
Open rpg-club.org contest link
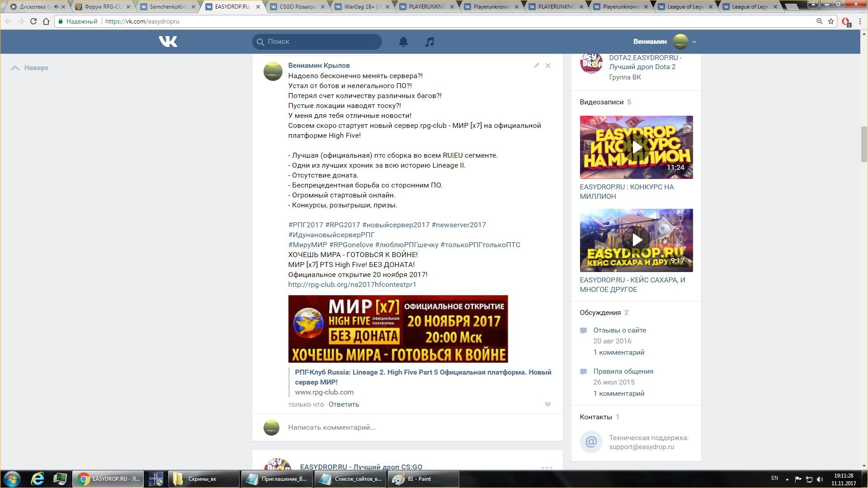tap(352, 285)
